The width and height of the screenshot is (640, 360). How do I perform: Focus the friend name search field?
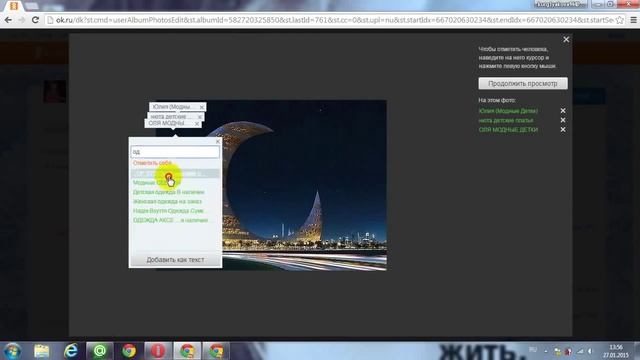(175, 152)
